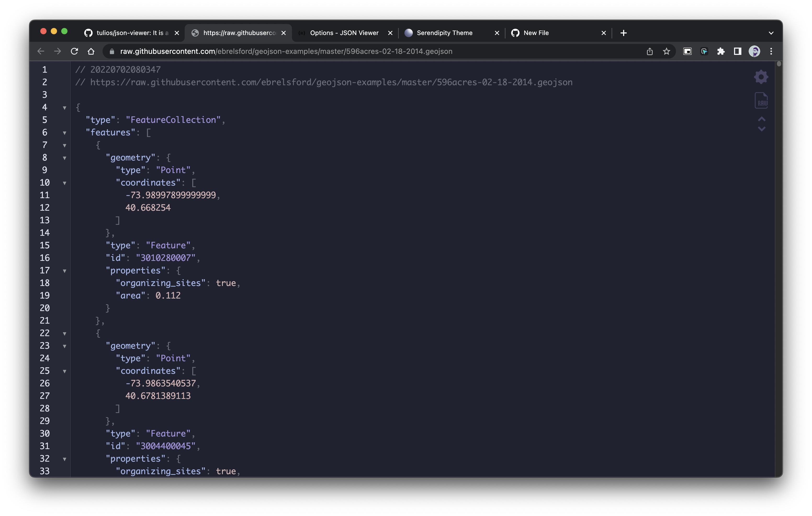Click the expand-all down chevron icon

click(762, 129)
